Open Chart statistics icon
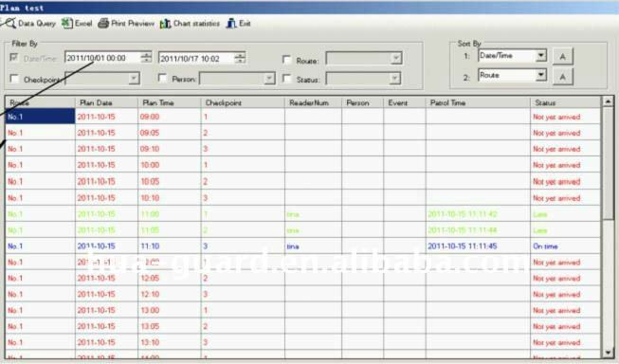Image resolution: width=619 pixels, height=364 pixels. coord(165,24)
